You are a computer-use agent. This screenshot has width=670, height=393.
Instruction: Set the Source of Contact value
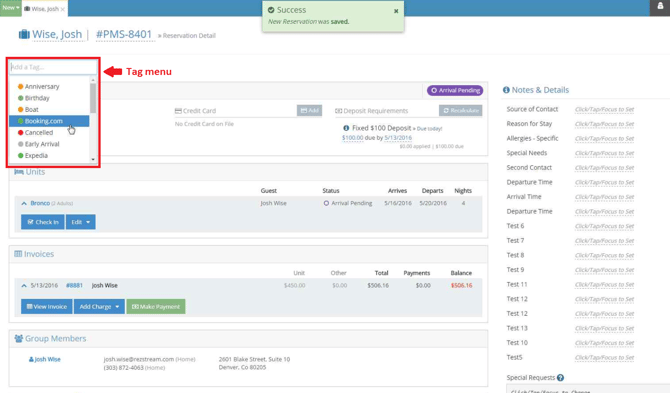pos(604,109)
